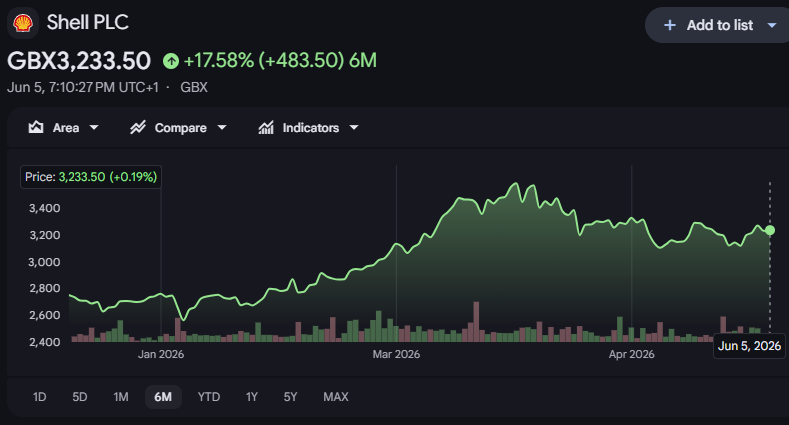Click the Jan 2026 axis label
The width and height of the screenshot is (789, 425).
tap(161, 355)
